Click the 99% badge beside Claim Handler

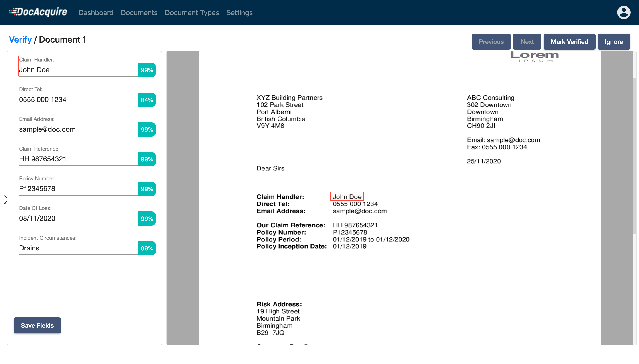coord(147,70)
